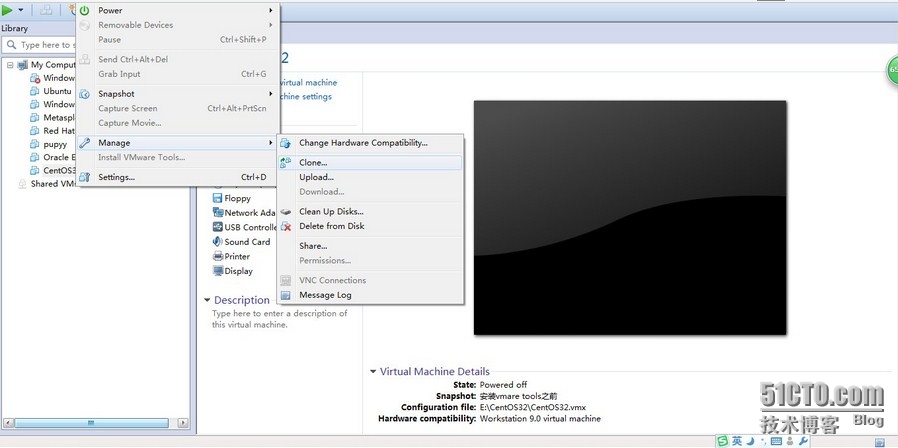Viewport: 898px width, 448px height.
Task: Select the Red Hat virtual machine
Action: point(59,131)
